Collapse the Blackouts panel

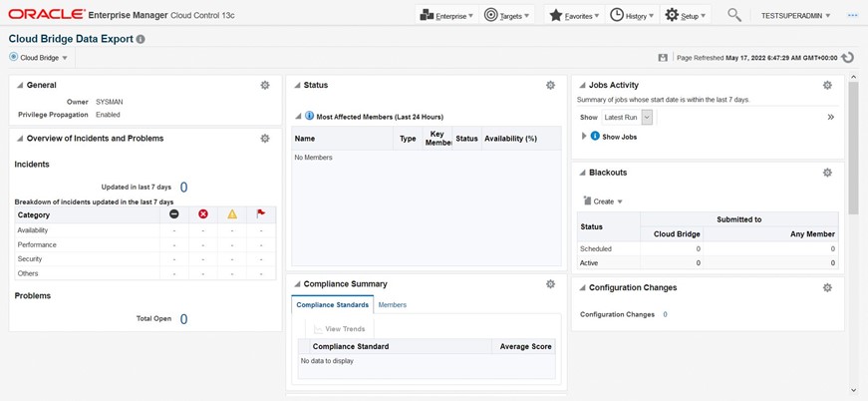(x=582, y=173)
